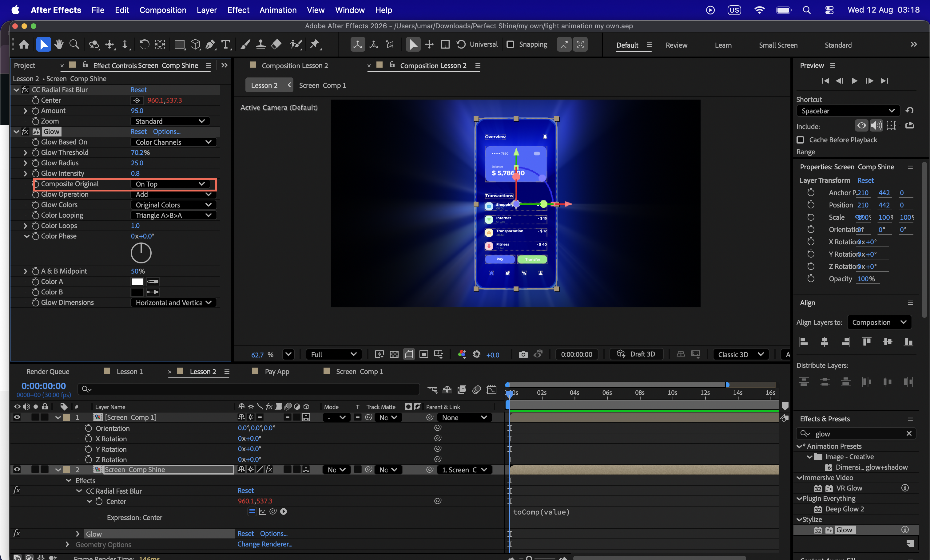Expand the Glow Radius property
The image size is (930, 560).
pyautogui.click(x=25, y=163)
